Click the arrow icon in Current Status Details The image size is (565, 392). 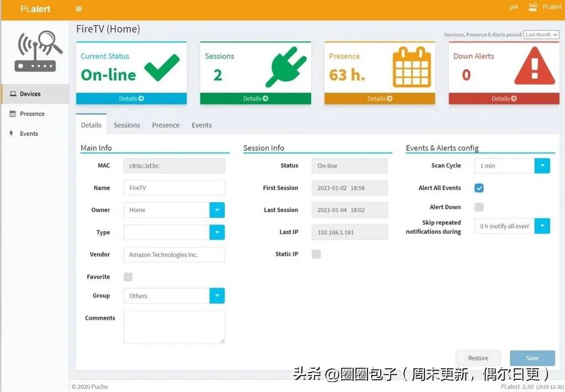tap(141, 99)
